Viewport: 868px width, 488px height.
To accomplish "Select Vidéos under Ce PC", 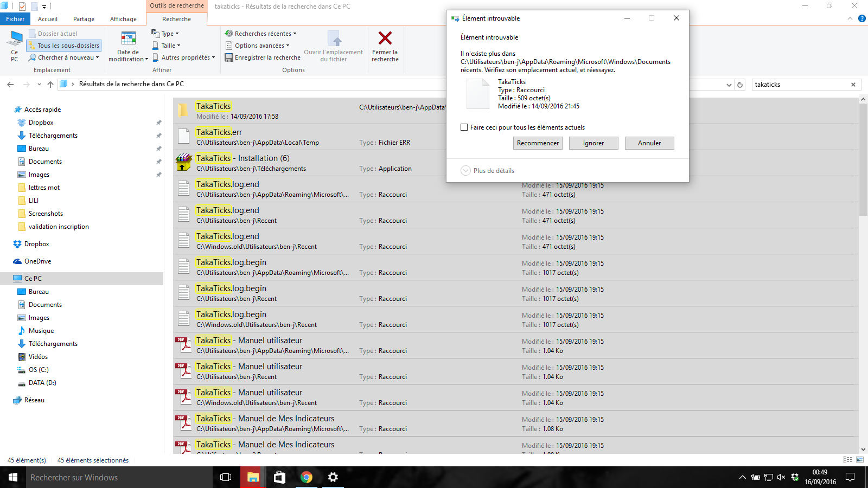I will click(38, 357).
